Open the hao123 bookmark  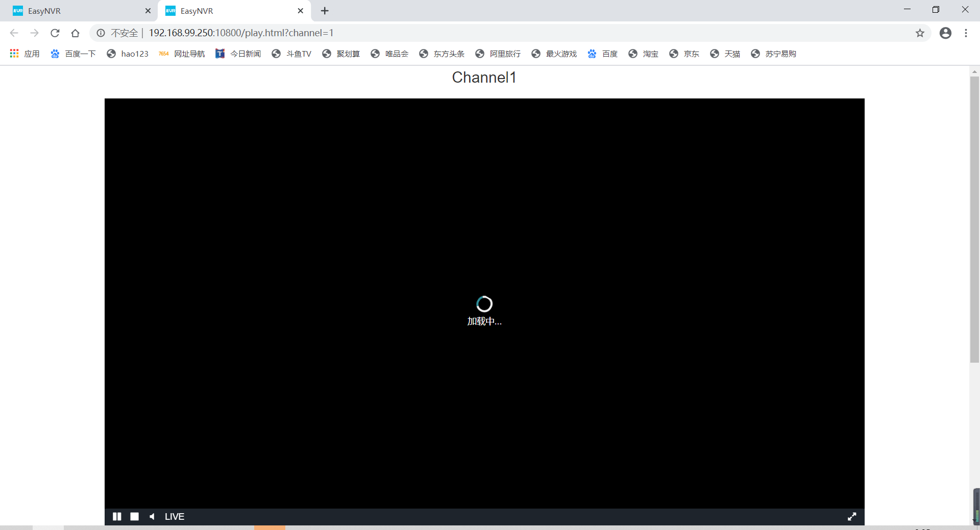click(x=128, y=54)
